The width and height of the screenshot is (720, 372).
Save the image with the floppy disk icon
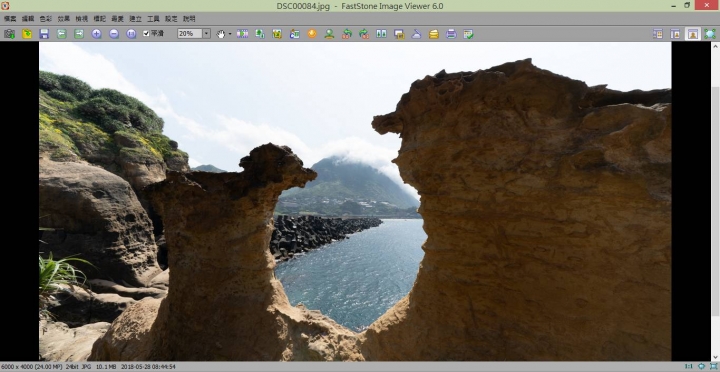[44, 34]
